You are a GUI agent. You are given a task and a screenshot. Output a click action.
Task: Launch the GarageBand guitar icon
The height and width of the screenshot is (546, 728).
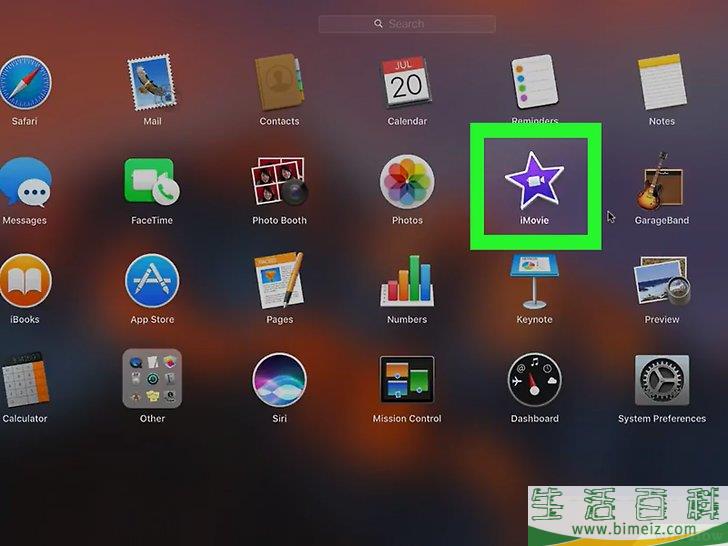pyautogui.click(x=661, y=181)
